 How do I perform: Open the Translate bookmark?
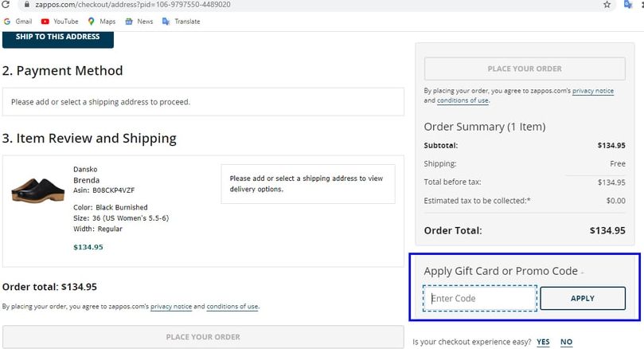tap(181, 22)
